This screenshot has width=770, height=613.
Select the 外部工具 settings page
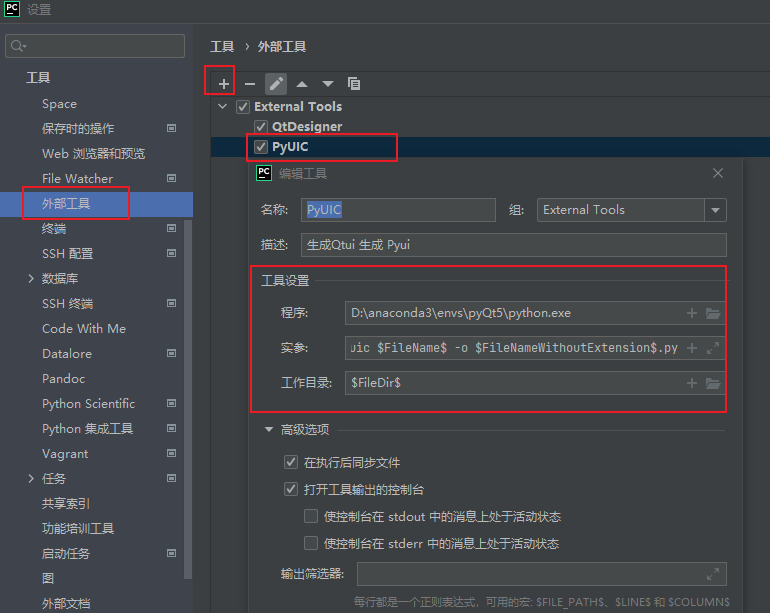coord(96,204)
